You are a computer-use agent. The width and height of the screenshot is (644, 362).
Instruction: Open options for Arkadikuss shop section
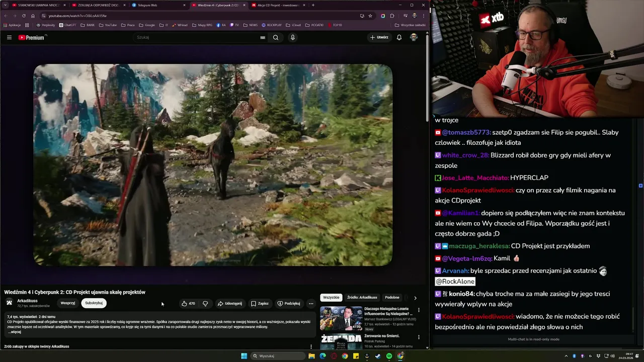click(311, 346)
